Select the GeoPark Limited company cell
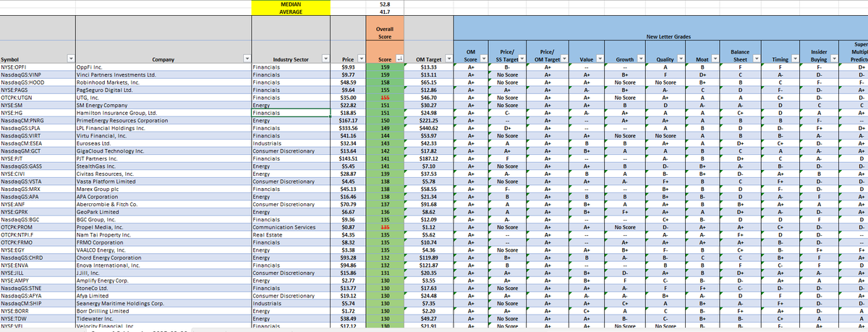The image size is (868, 332). point(163,211)
